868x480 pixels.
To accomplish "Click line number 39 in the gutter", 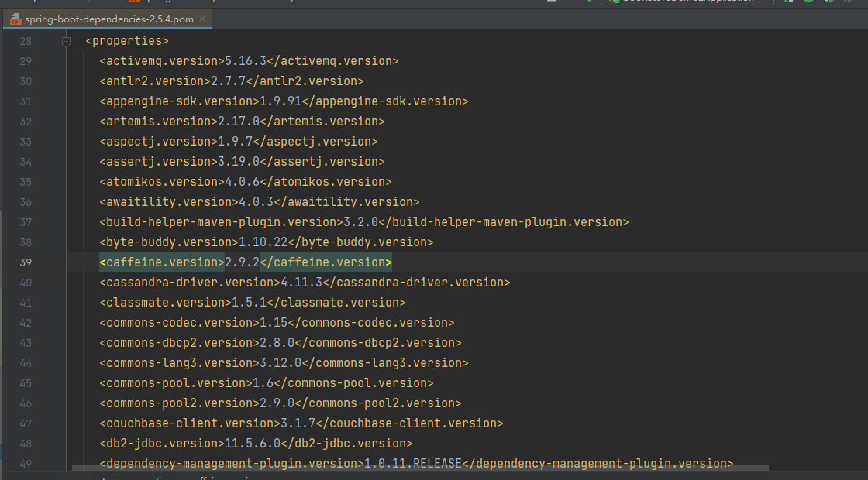I will [x=26, y=262].
